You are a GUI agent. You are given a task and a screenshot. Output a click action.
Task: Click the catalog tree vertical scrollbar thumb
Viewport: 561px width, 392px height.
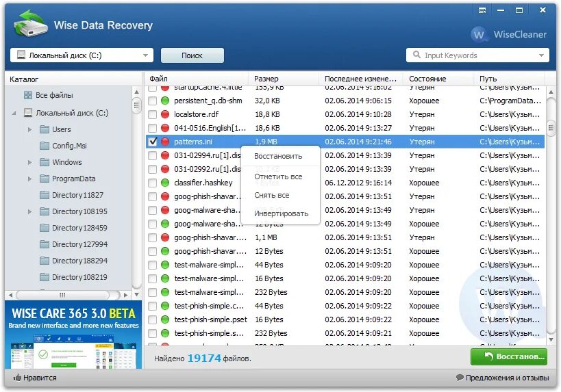136,105
